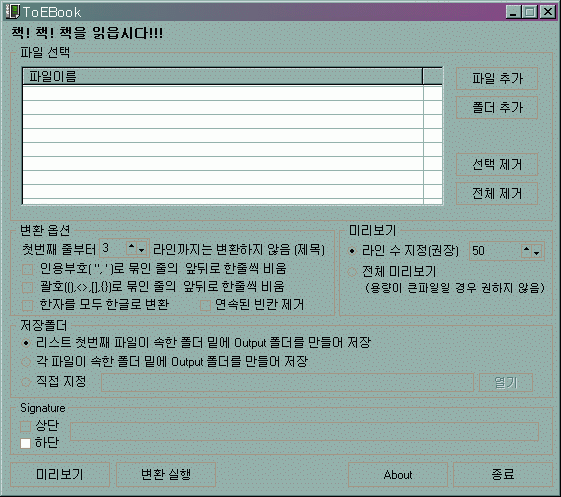Open the About dialog

click(398, 474)
